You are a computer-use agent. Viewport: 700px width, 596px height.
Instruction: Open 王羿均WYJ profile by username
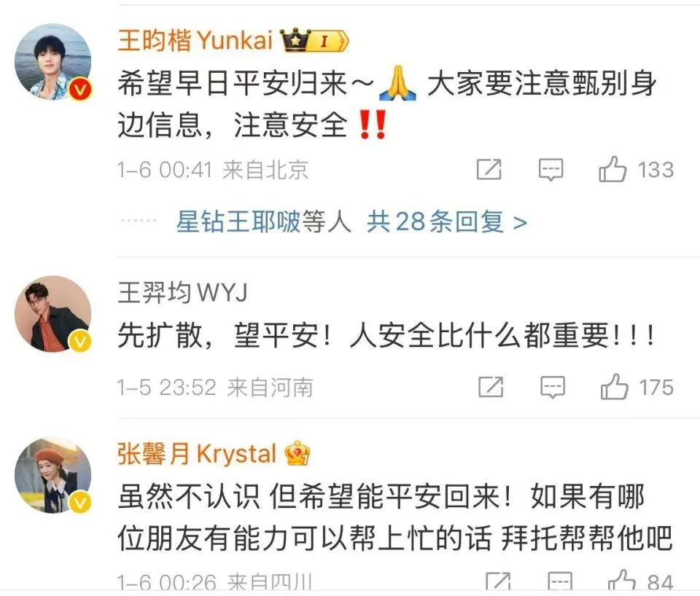(182, 293)
